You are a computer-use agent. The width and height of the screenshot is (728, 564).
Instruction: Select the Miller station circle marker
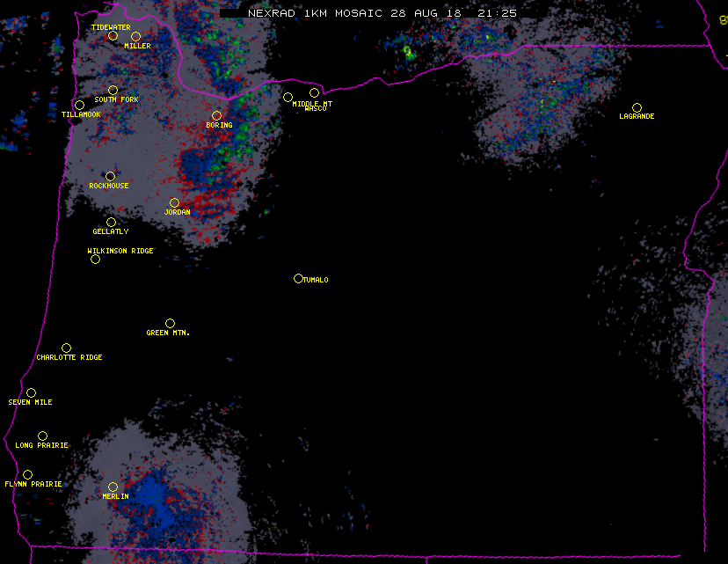pos(135,36)
